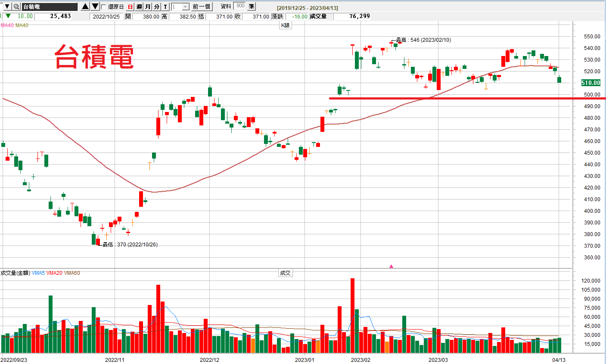Click the open price value 380.00
The image size is (606, 364).
click(x=151, y=16)
